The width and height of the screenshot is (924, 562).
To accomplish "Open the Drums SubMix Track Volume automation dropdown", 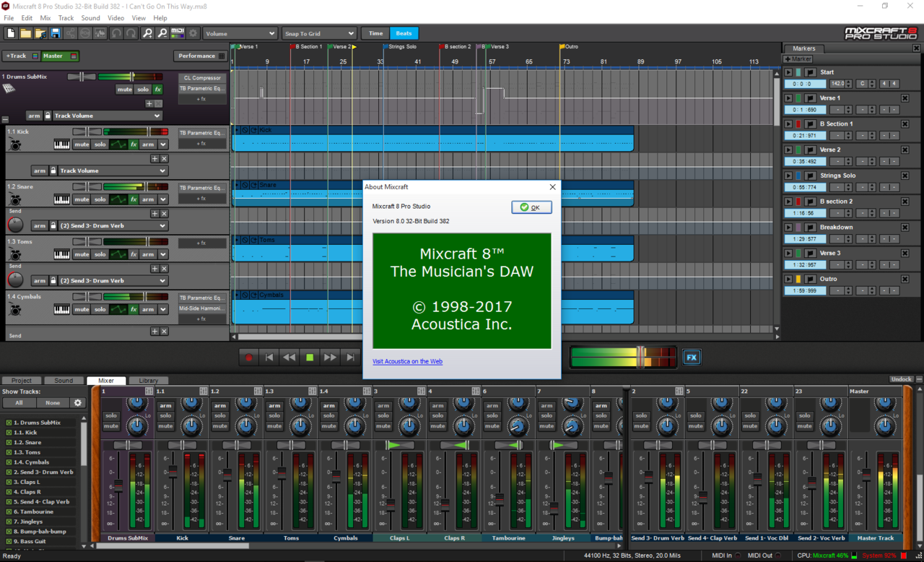I will point(108,116).
